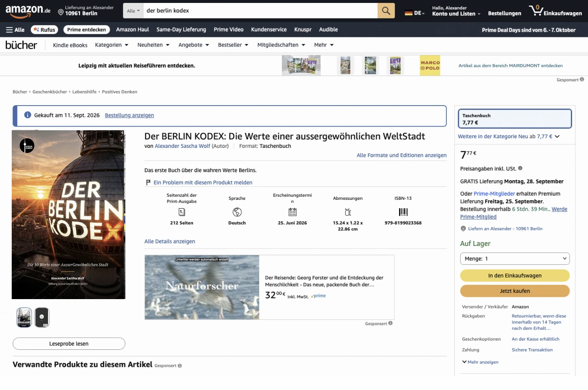
Task: Click the search input field
Action: 260,11
